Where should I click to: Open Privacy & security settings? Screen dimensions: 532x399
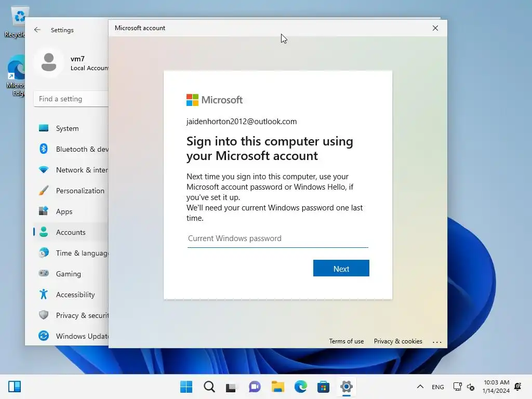[71, 315]
